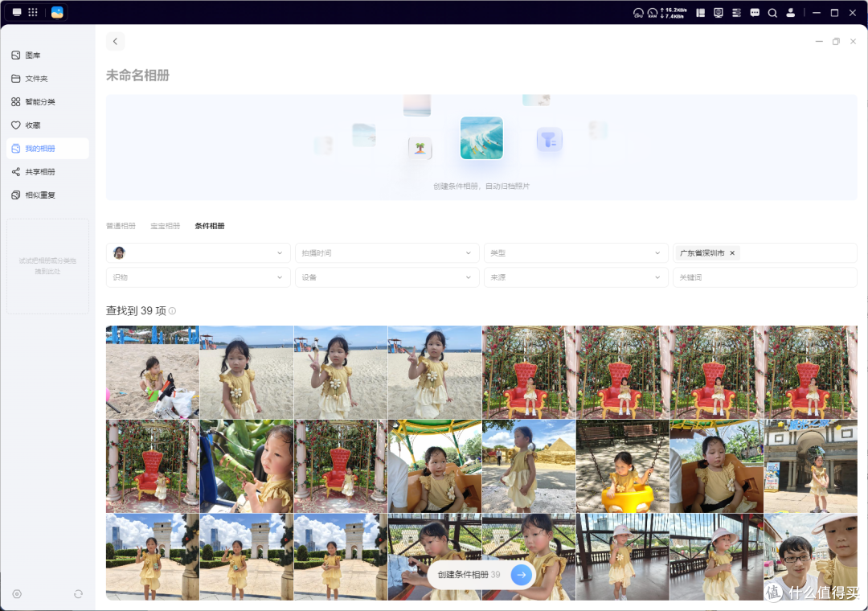Switch to the 宝宝相册 tab

(x=166, y=226)
